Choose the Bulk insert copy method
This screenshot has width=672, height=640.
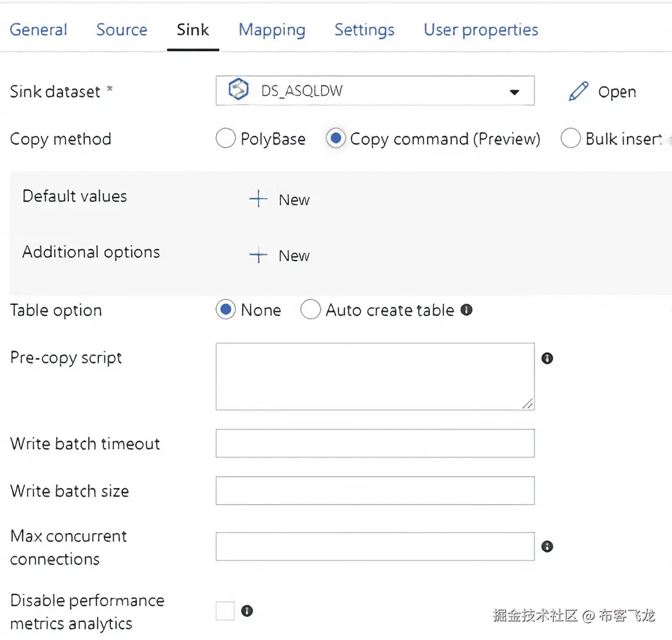570,138
